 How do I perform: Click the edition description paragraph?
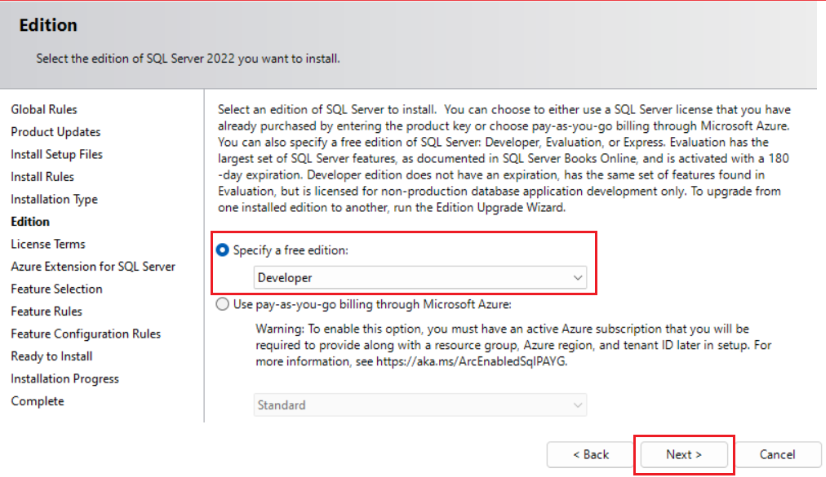tap(504, 158)
